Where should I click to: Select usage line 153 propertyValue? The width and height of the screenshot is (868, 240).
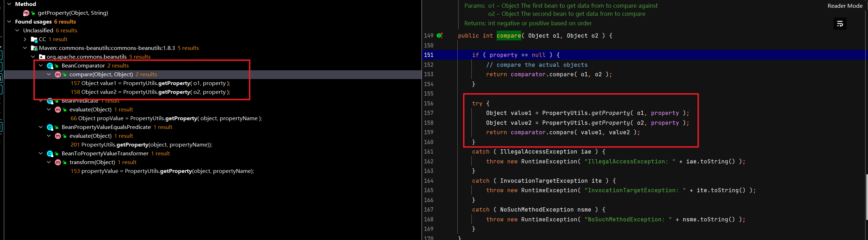[x=162, y=171]
